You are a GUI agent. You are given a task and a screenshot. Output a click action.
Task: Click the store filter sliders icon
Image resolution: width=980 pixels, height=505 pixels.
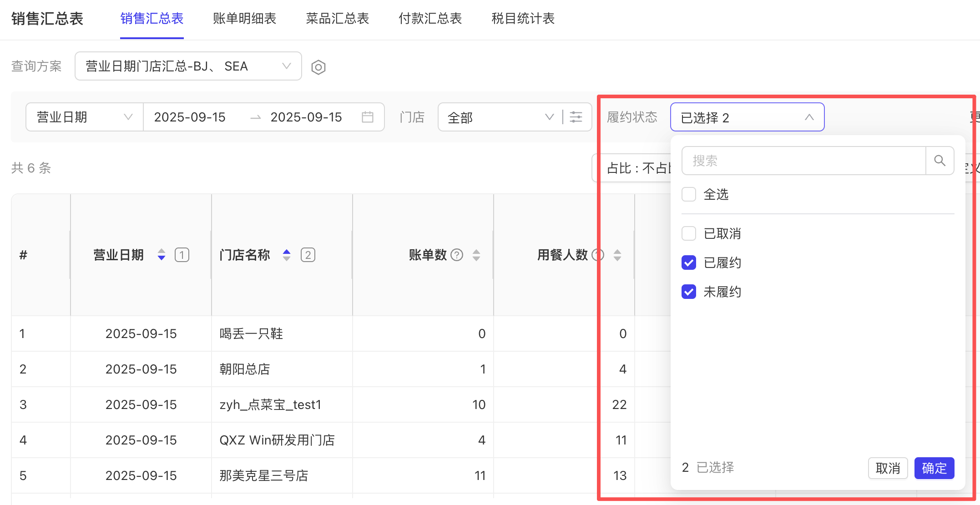pyautogui.click(x=576, y=117)
